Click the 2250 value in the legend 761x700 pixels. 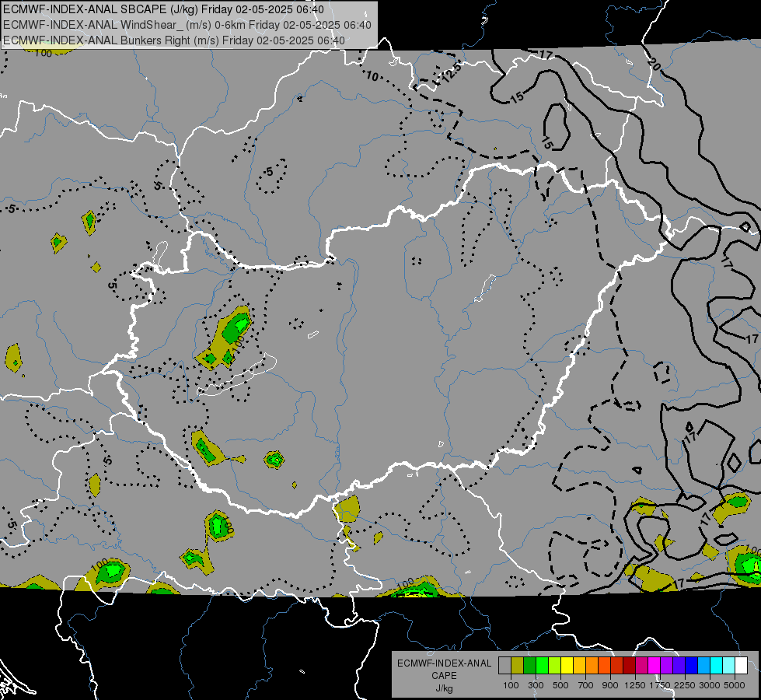[684, 685]
